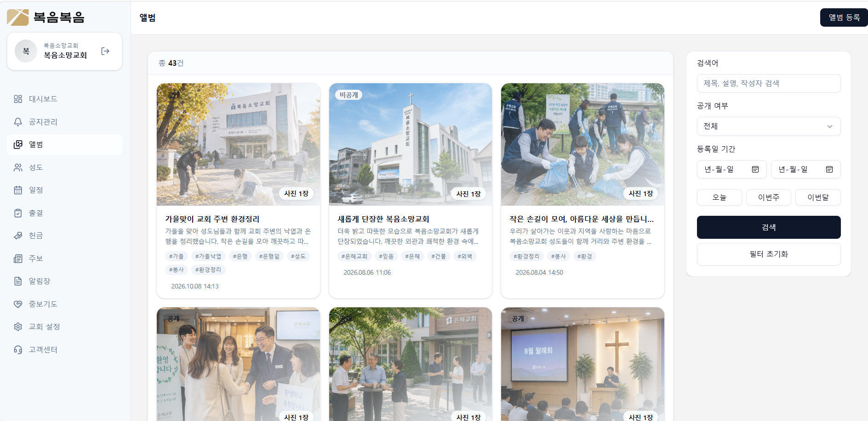Click the calendar icon for 일정

tap(18, 190)
